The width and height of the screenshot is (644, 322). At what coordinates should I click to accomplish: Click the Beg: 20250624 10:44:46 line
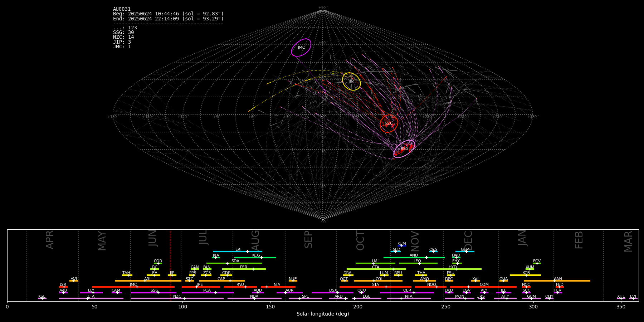click(x=168, y=14)
